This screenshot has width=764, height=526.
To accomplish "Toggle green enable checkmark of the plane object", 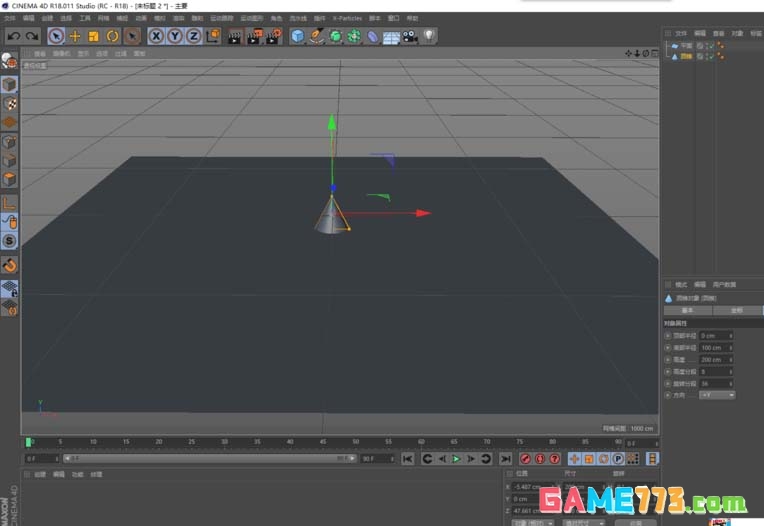I will pyautogui.click(x=712, y=45).
